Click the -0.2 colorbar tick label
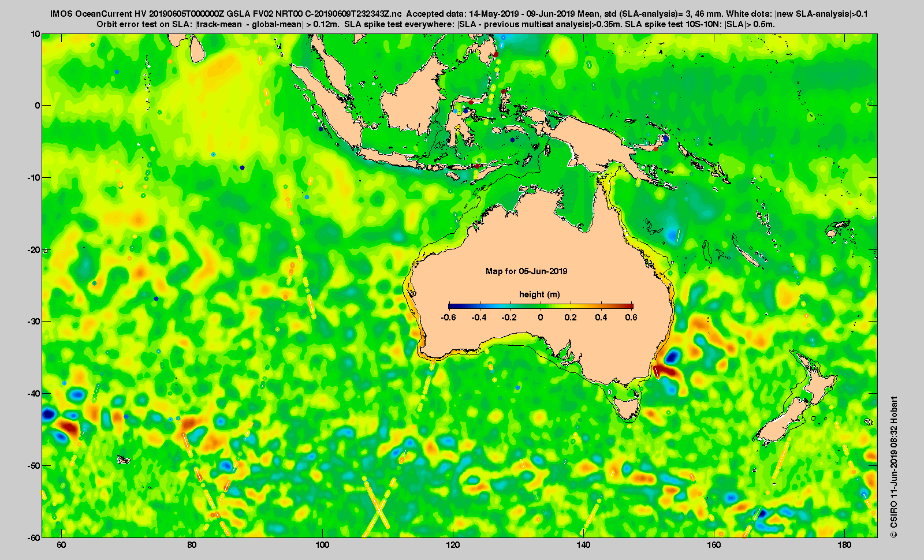Viewport: 924px width, 560px height. tap(509, 318)
